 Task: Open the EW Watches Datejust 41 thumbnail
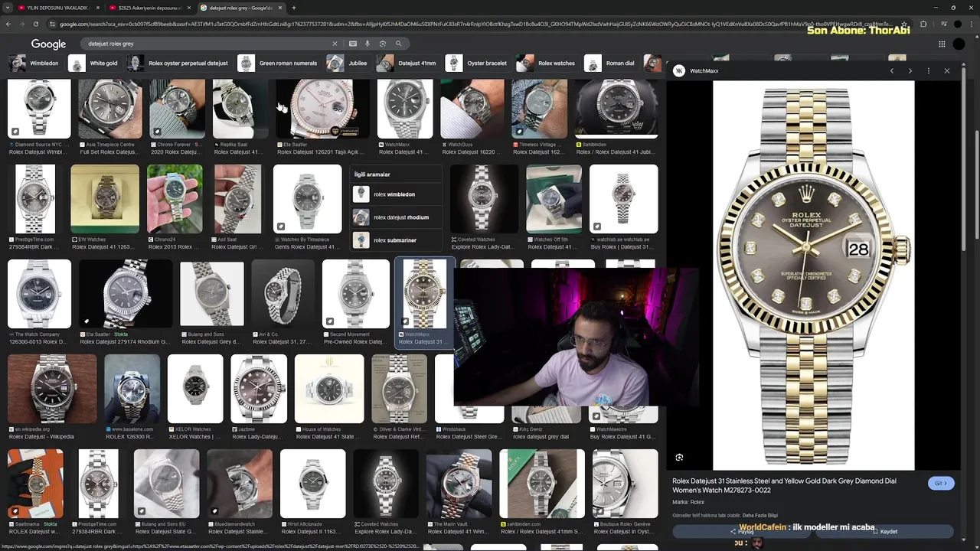click(x=105, y=199)
